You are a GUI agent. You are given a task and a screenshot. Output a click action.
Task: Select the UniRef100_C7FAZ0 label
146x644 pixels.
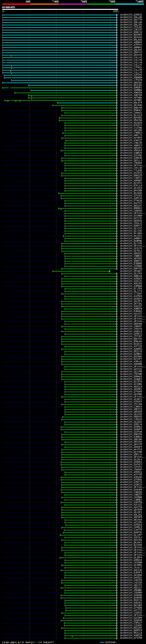tap(131, 67)
